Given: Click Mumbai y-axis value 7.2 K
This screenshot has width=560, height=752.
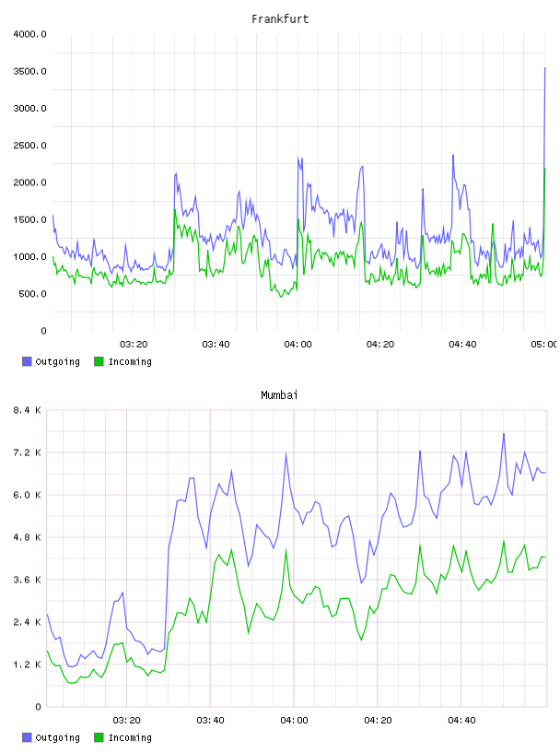Looking at the screenshot, I should (x=28, y=452).
